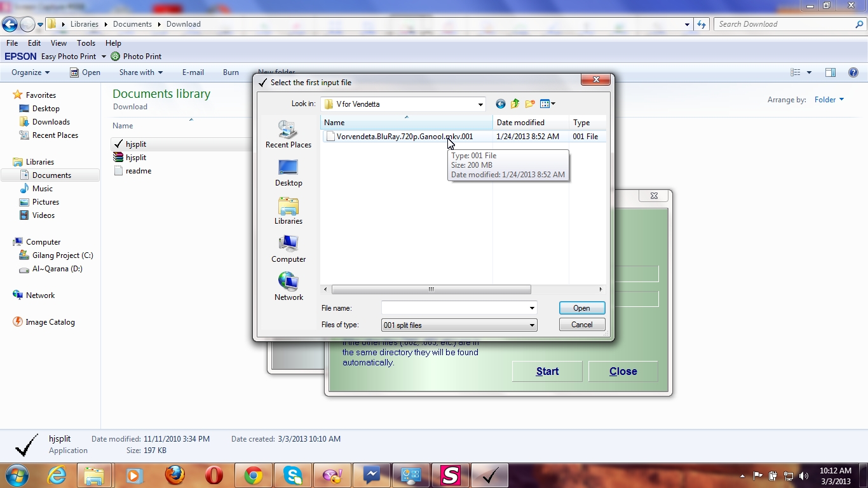The height and width of the screenshot is (488, 868).
Task: Select Downloads under Favorites
Action: coord(51,122)
